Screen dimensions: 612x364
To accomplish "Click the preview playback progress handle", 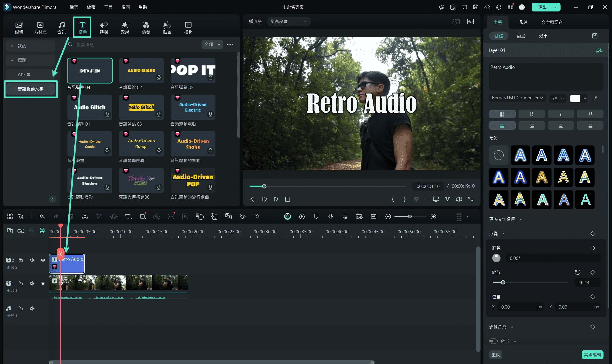I will [x=264, y=186].
